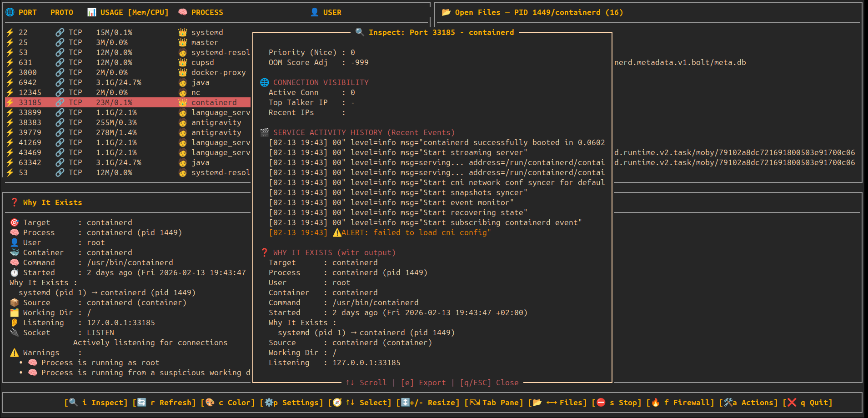
Task: Click the warning triangle icon next to ALERT
Action: (x=337, y=232)
